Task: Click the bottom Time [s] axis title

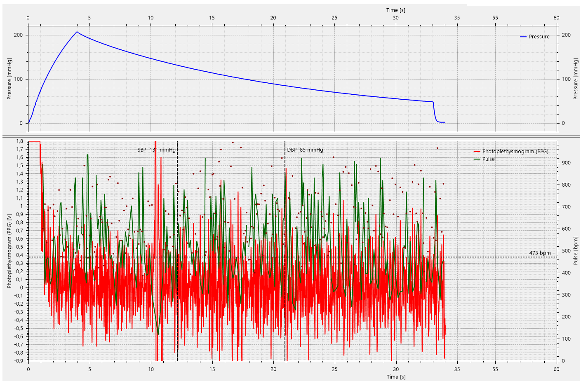Action: 395,376
